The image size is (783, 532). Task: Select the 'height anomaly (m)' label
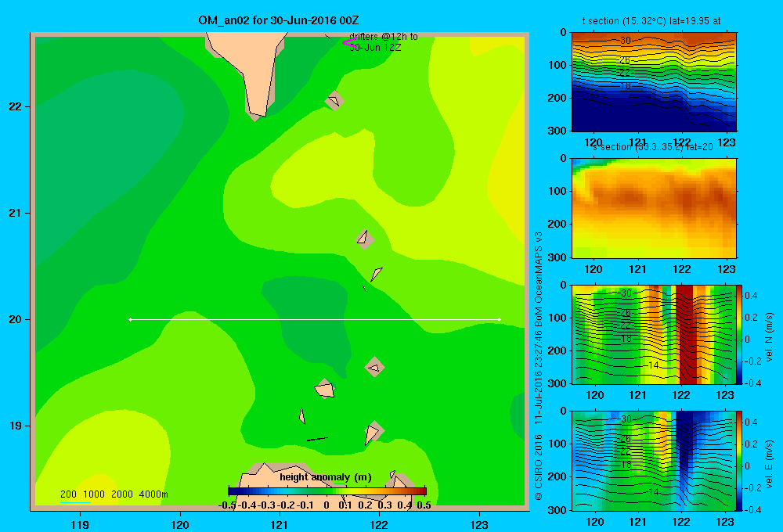(x=326, y=477)
